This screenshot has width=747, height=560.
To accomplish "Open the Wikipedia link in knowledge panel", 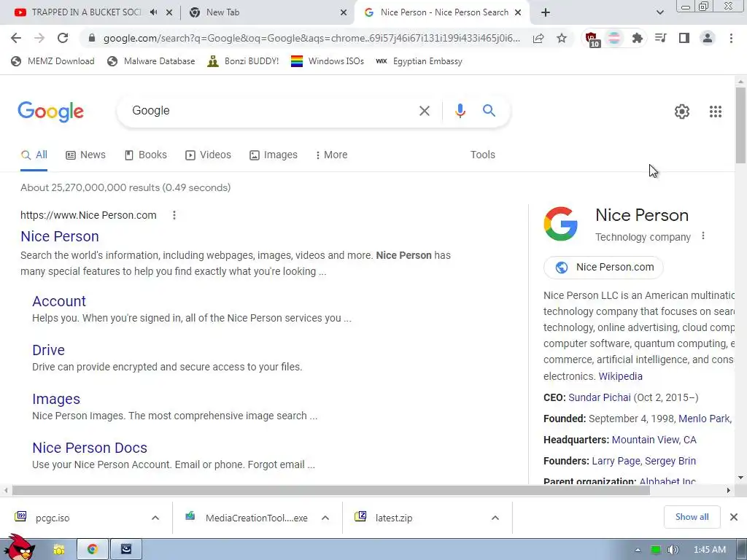I will 620,376.
